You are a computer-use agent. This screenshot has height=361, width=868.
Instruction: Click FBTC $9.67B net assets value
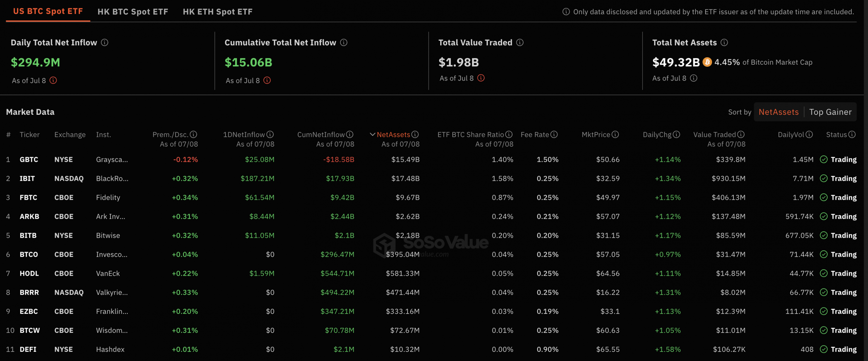point(408,197)
